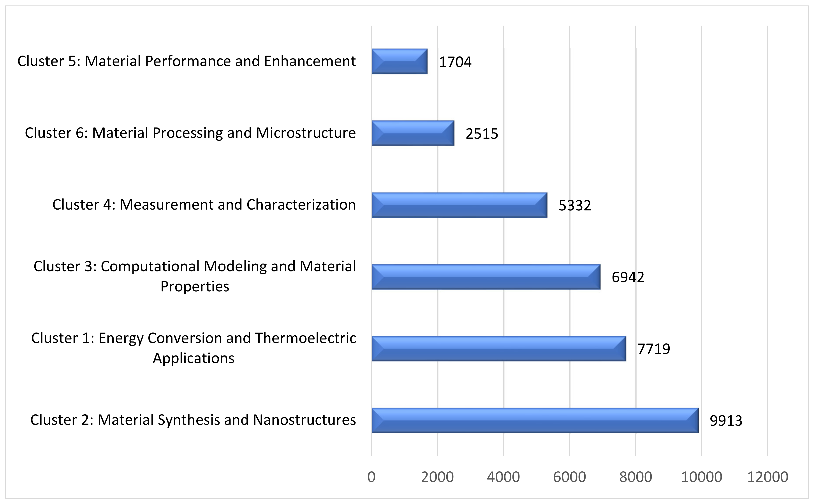Click the 2515 data label
Screen dimensions: 815x504
(482, 134)
